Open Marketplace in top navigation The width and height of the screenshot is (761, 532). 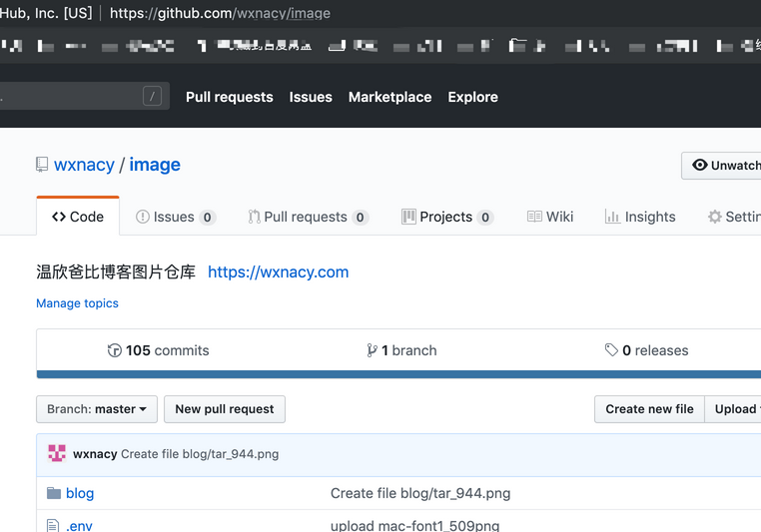click(389, 97)
